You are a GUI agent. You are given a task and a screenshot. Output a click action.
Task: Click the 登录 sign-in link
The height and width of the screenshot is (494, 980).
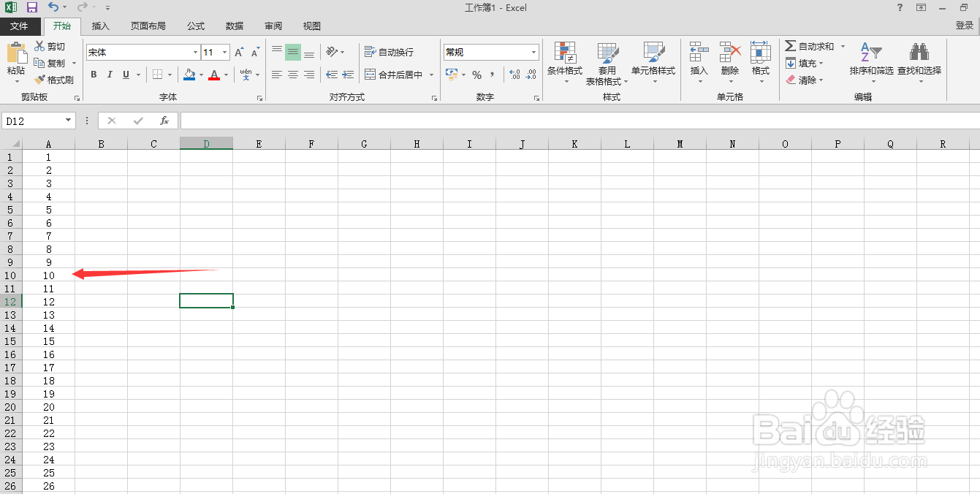(965, 24)
